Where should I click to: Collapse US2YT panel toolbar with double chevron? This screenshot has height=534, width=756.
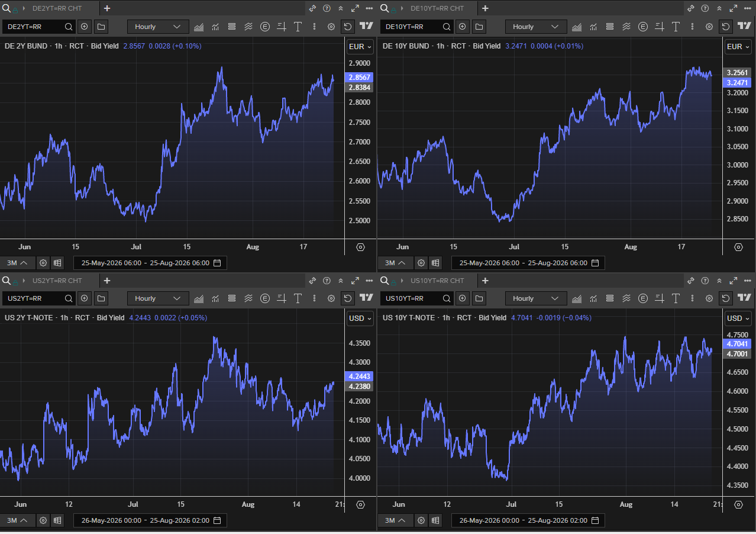[341, 280]
